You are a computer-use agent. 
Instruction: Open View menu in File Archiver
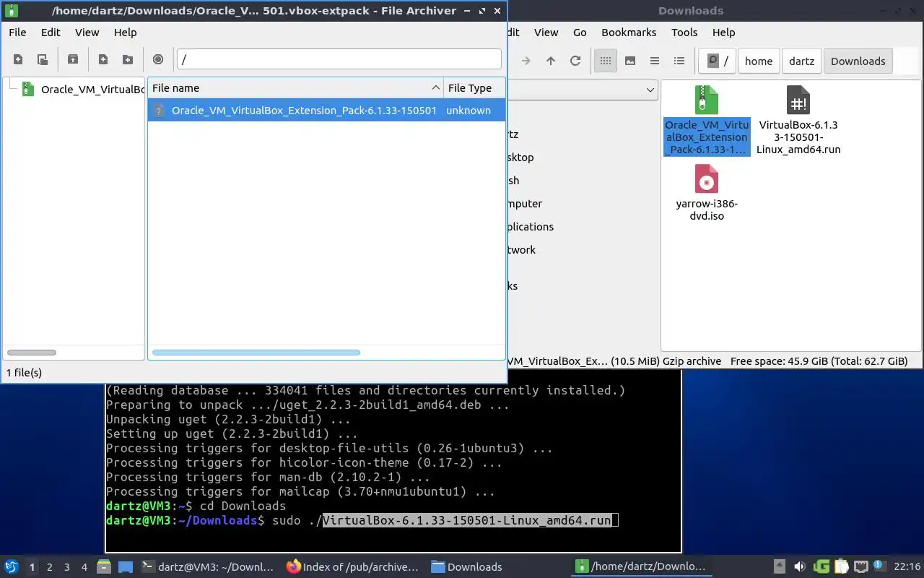[87, 33]
